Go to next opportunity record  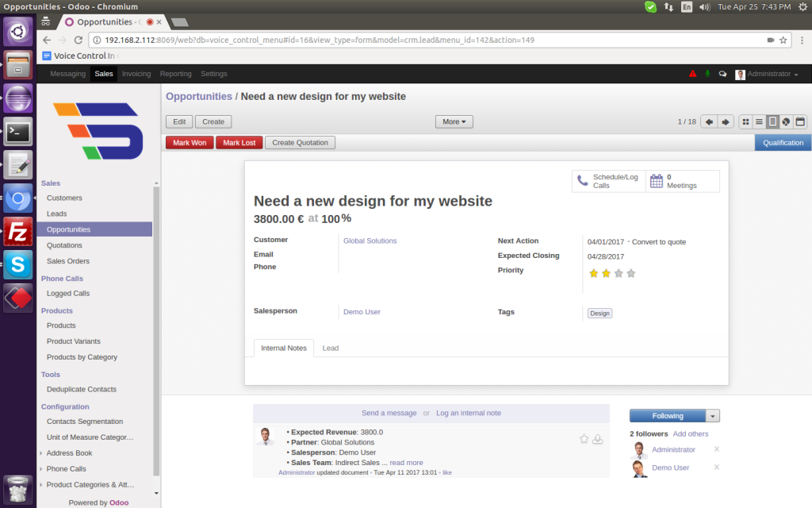coord(725,121)
